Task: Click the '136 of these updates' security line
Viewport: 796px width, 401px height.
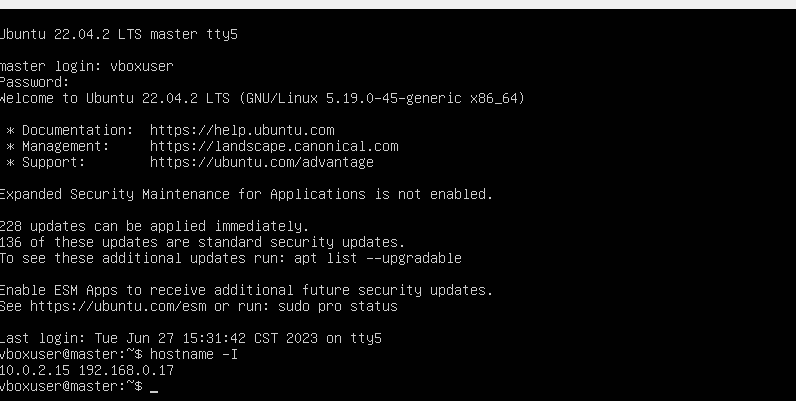Action: point(203,242)
